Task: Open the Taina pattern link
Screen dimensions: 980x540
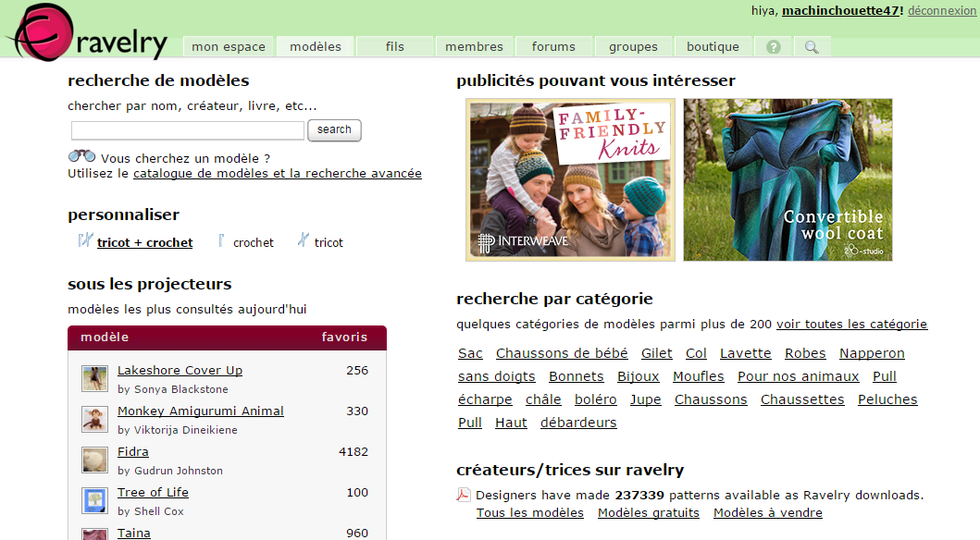Action: tap(134, 533)
